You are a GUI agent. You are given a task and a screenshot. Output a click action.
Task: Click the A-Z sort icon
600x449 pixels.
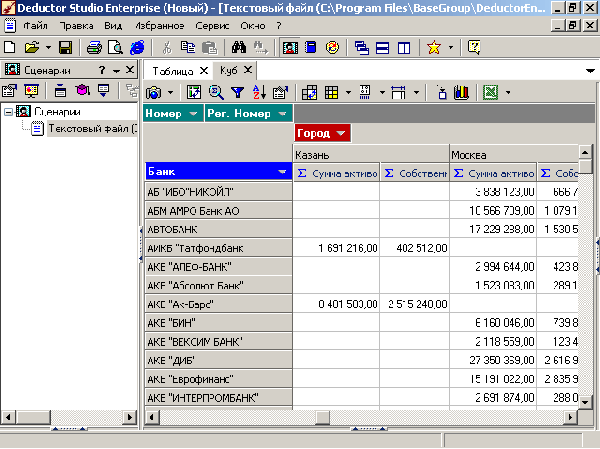[258, 92]
